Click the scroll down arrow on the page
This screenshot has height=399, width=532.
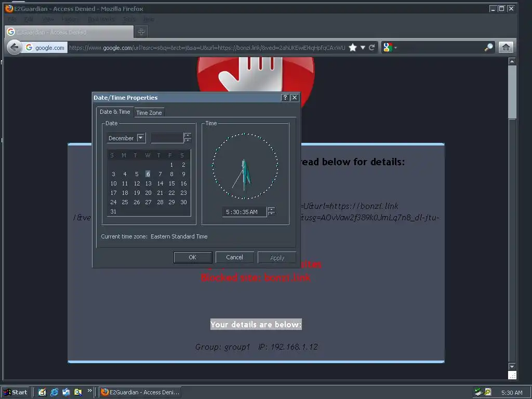click(512, 366)
